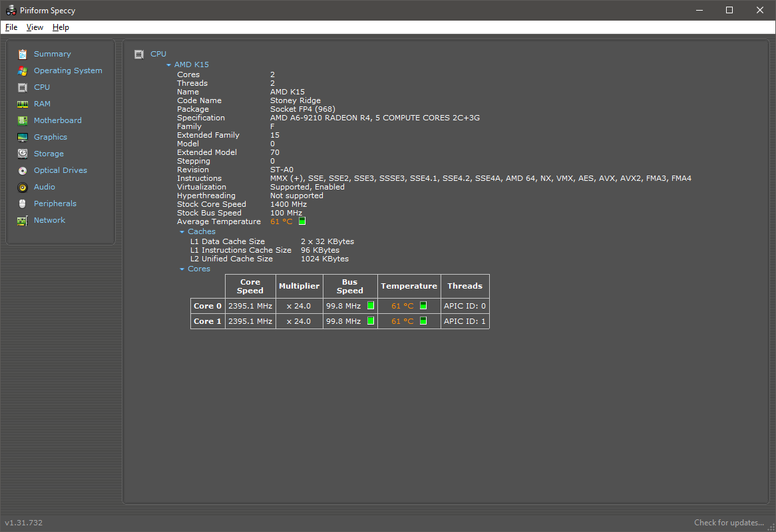Click the Graphics monitor icon
Screen dimensions: 776x532
coord(22,138)
